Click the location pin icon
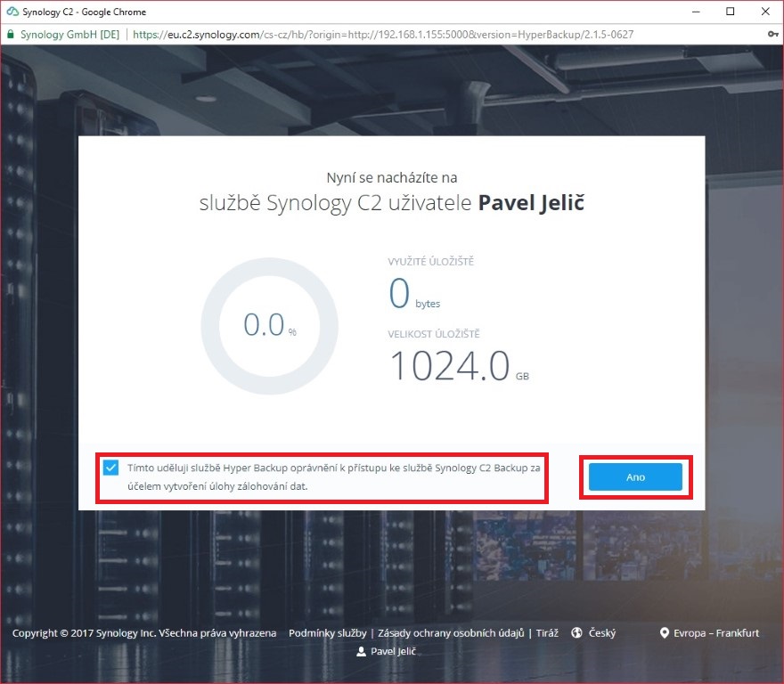 point(665,633)
